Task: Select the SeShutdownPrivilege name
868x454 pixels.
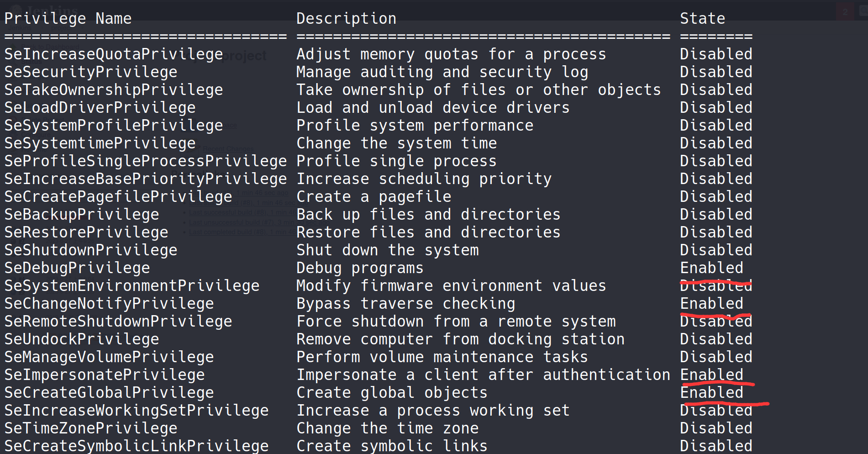Action: pos(91,250)
